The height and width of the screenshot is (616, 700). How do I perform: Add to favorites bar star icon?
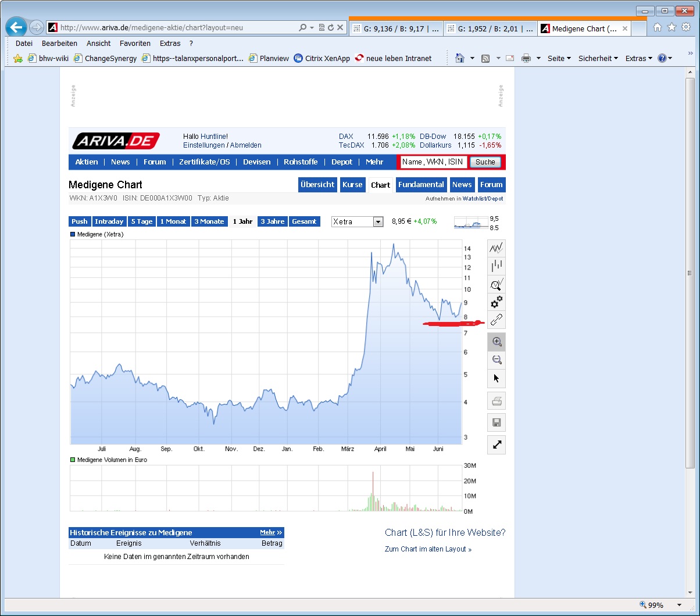pyautogui.click(x=18, y=58)
